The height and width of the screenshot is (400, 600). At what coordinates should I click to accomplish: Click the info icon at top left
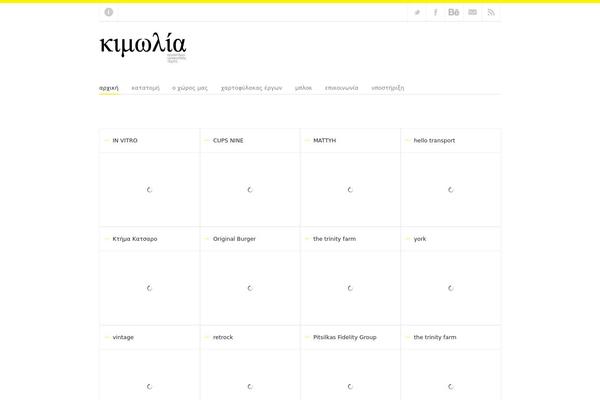pos(109,12)
